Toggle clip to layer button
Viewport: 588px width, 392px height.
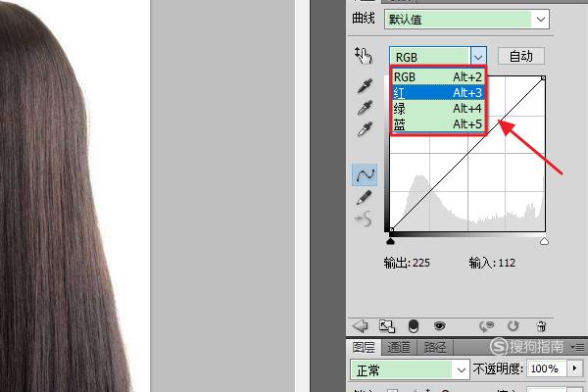[x=413, y=326]
